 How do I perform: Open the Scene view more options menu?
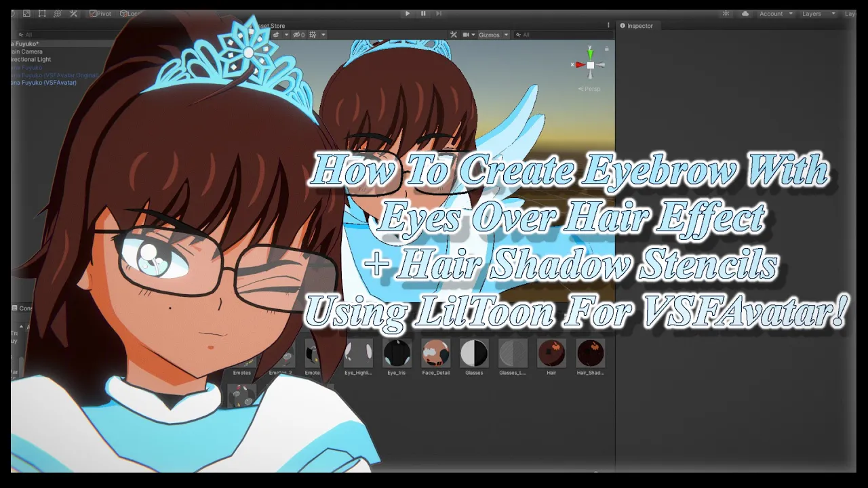pos(608,26)
